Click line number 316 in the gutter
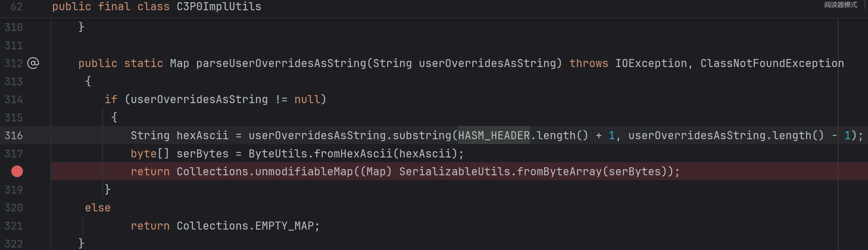This screenshot has height=250, width=868. pos(14,136)
